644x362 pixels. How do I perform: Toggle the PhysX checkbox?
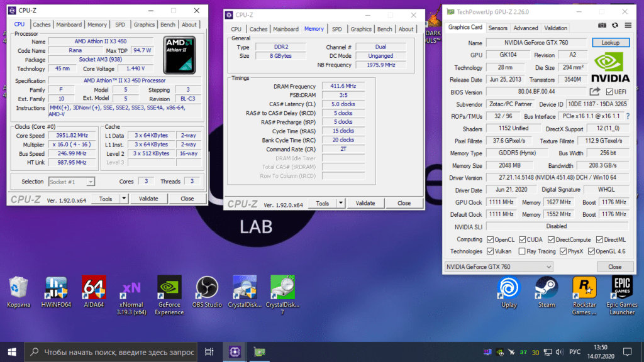563,251
